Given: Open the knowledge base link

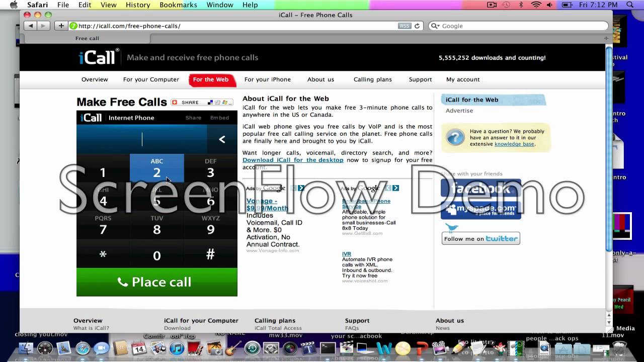Looking at the screenshot, I should point(514,144).
